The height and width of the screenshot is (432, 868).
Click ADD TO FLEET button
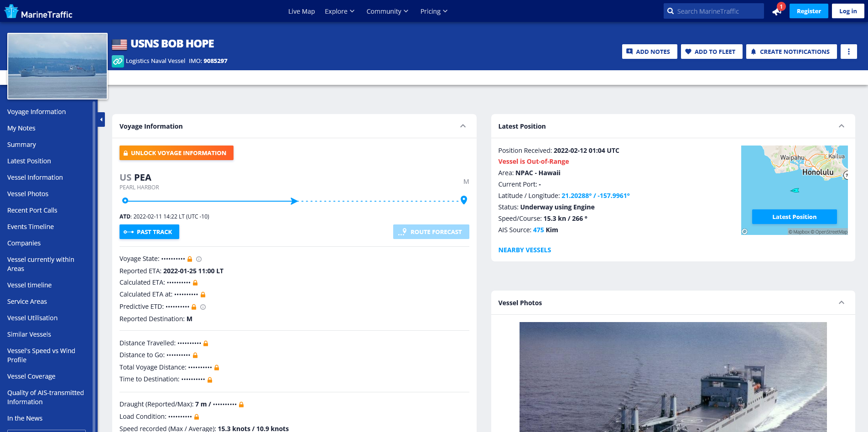click(x=712, y=52)
